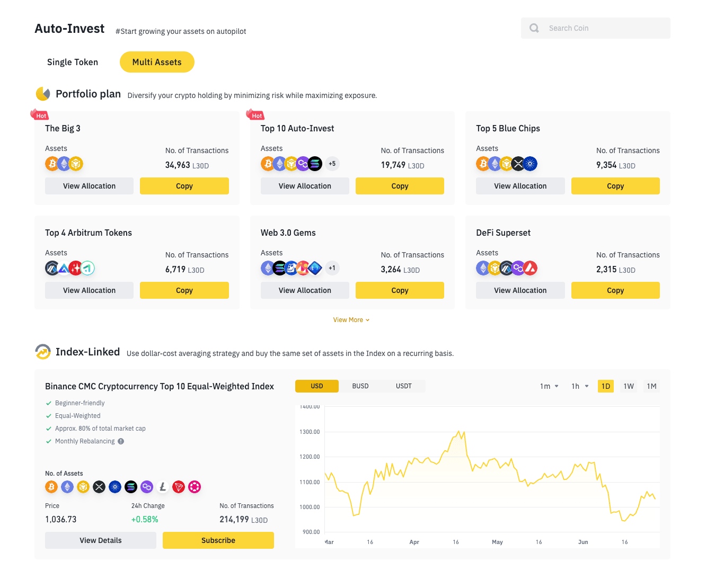Subscribe to the Top 10 Equal-Weighted Index

(218, 540)
